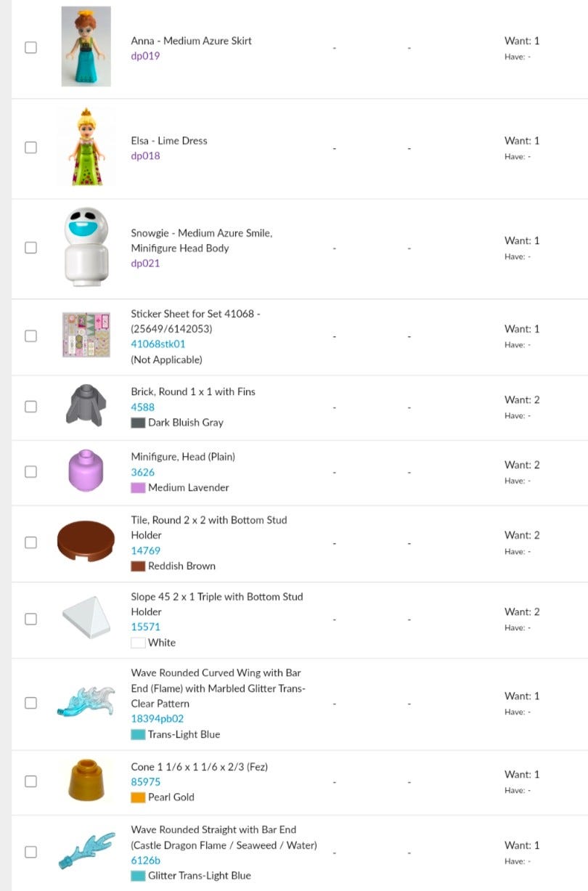
Task: Select the Sticker Sheet row checkbox
Action: 30,336
